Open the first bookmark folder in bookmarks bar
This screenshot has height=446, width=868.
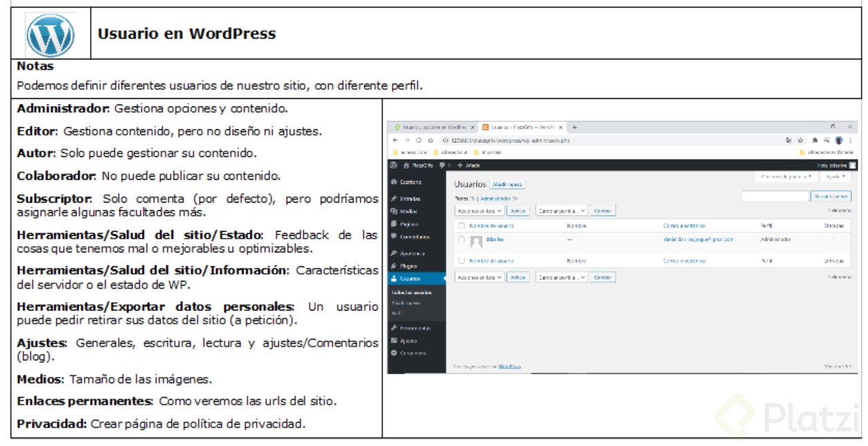click(x=411, y=152)
